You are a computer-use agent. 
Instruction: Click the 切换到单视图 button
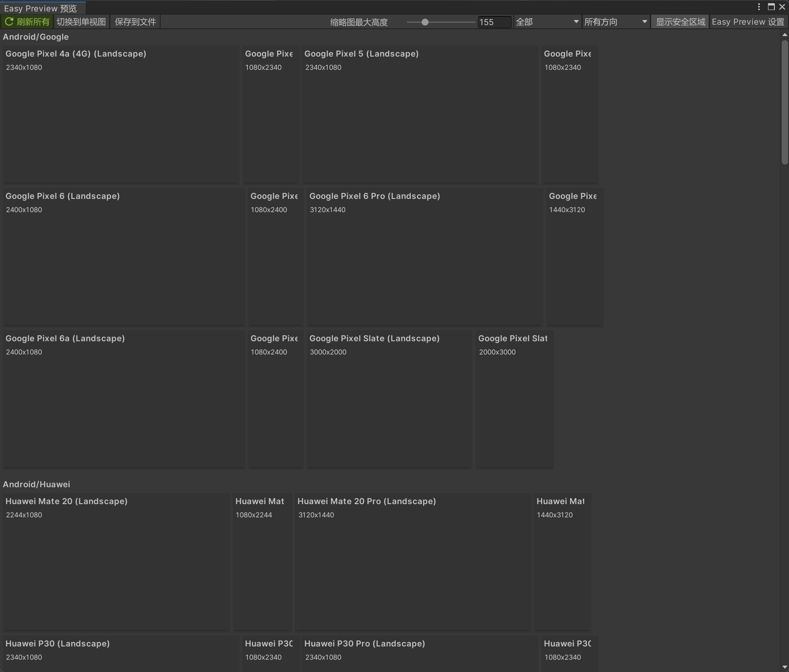click(81, 21)
